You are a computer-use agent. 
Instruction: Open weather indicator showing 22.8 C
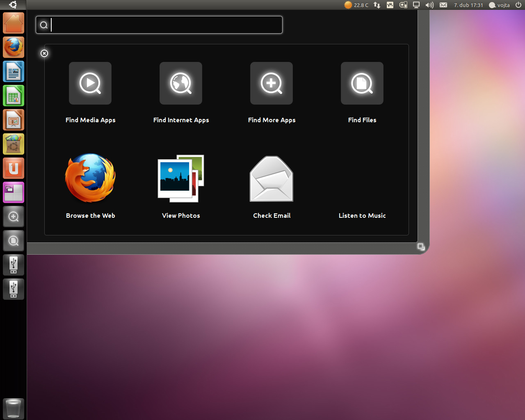click(356, 5)
